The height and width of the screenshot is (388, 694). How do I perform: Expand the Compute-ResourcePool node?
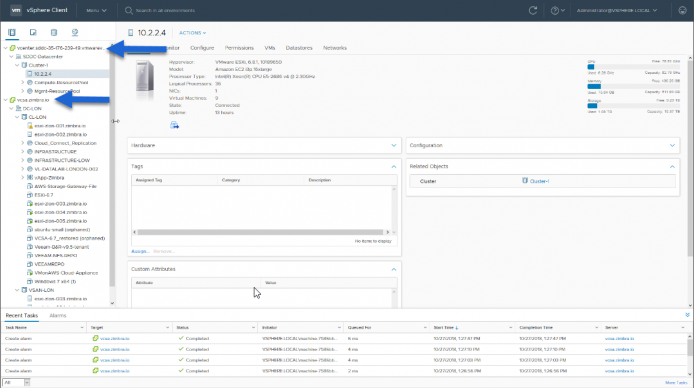tap(23, 82)
